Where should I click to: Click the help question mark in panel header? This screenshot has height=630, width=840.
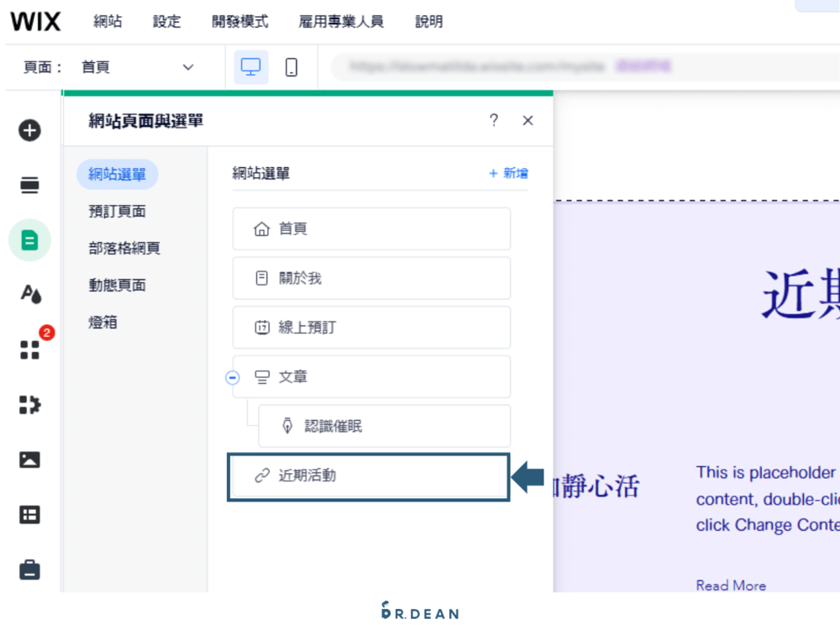click(x=493, y=120)
